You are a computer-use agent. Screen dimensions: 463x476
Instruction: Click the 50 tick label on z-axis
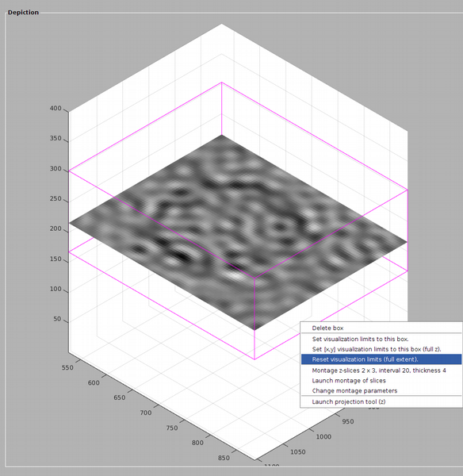[57, 319]
